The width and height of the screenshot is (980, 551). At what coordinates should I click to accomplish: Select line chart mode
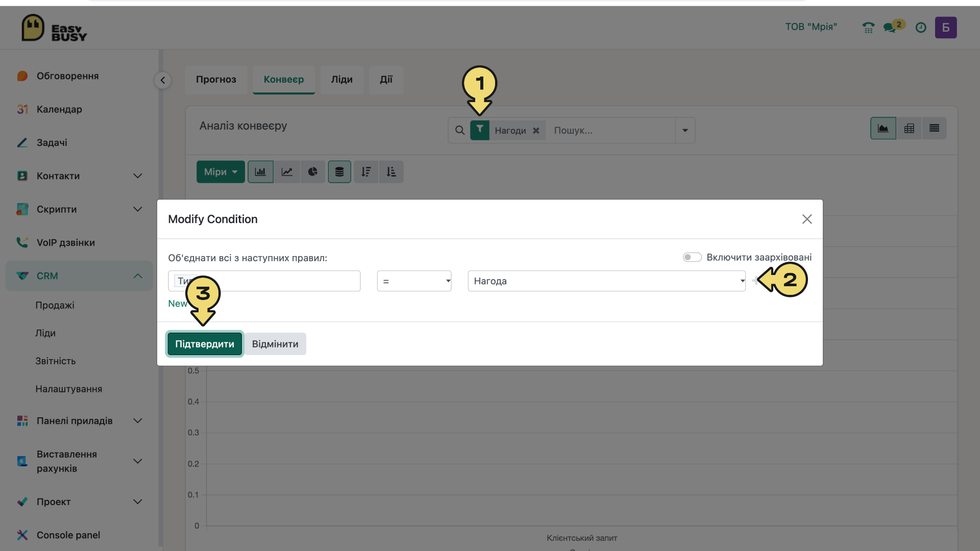point(287,172)
